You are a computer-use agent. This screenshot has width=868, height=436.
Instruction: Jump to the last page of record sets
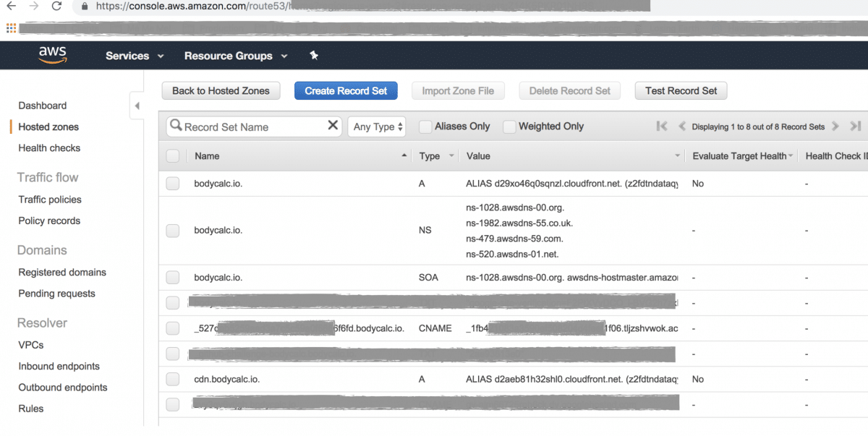point(857,126)
